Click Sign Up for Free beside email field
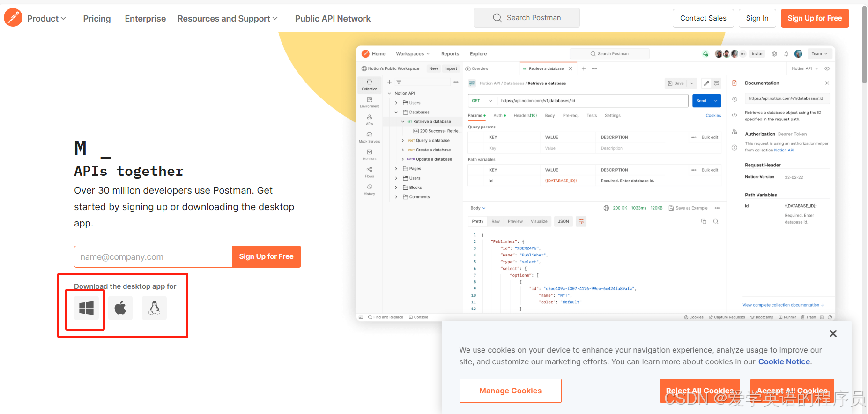 267,256
